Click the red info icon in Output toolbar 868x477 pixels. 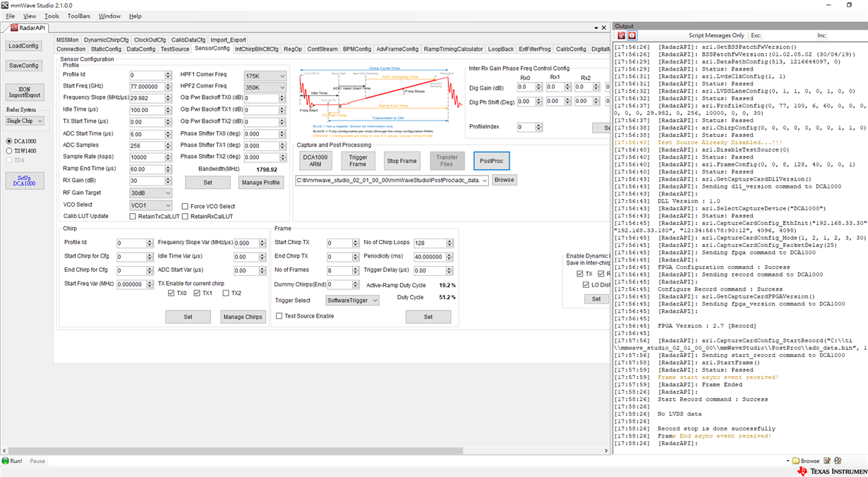[632, 35]
